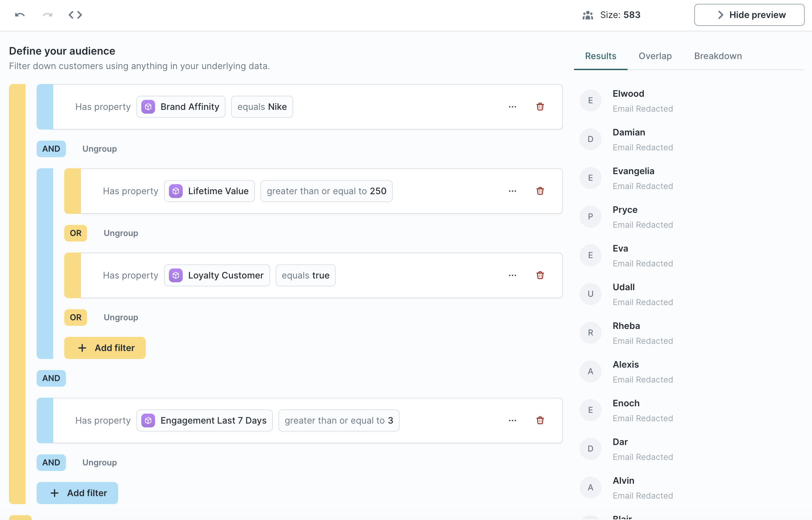Switch to the Overlap tab
This screenshot has height=520, width=812.
655,56
